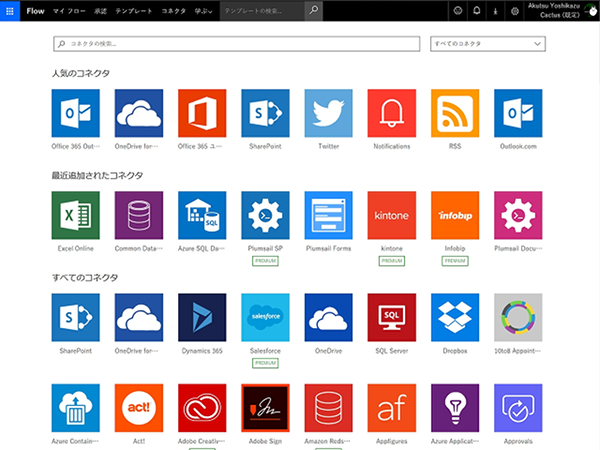Screen dimensions: 600x450
Task: Open the Act! connector
Action: 139,408
